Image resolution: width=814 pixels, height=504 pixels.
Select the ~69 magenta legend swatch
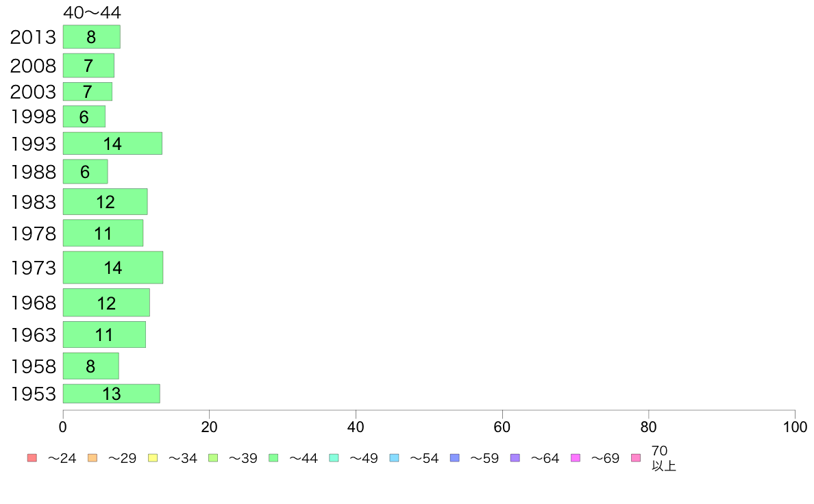point(575,458)
